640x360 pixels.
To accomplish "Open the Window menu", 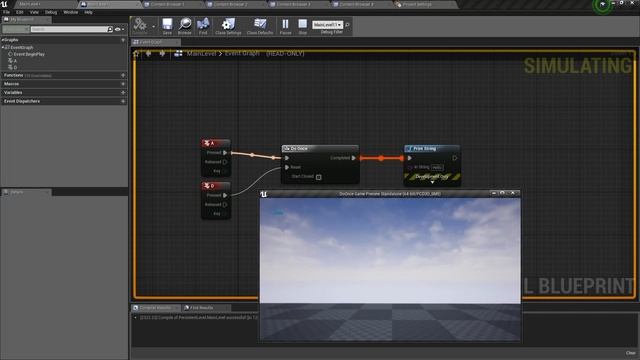I will [71, 12].
